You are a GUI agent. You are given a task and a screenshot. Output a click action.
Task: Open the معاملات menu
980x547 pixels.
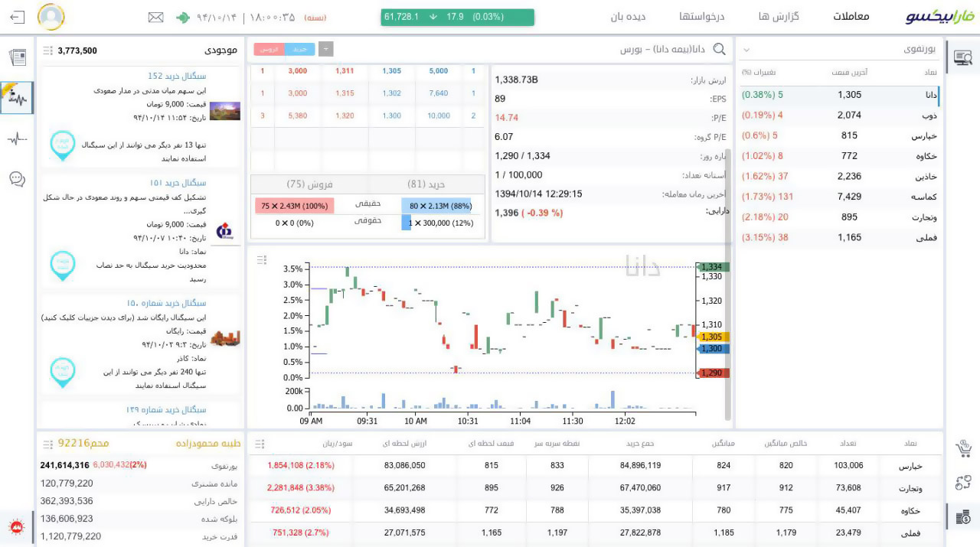click(x=851, y=17)
